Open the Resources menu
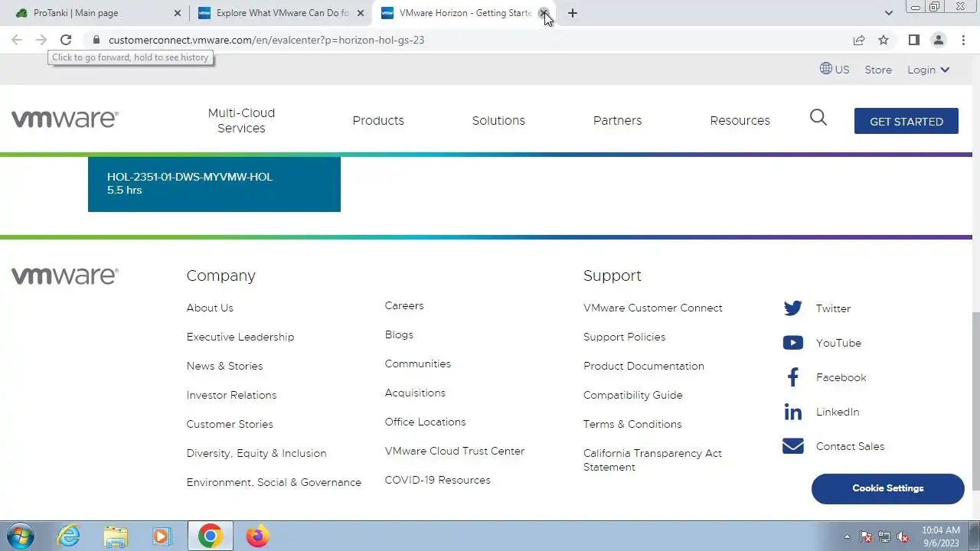Image resolution: width=980 pixels, height=551 pixels. pos(740,120)
